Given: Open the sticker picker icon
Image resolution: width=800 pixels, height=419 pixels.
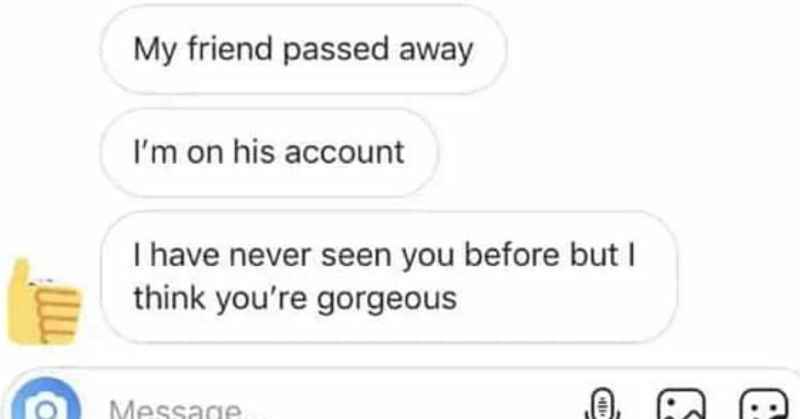Looking at the screenshot, I should coord(764,404).
